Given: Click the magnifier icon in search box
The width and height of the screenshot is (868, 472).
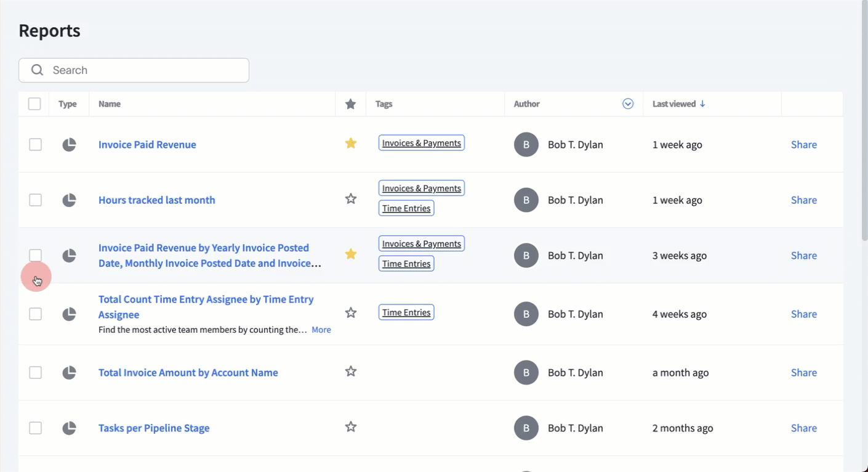Looking at the screenshot, I should pos(38,70).
